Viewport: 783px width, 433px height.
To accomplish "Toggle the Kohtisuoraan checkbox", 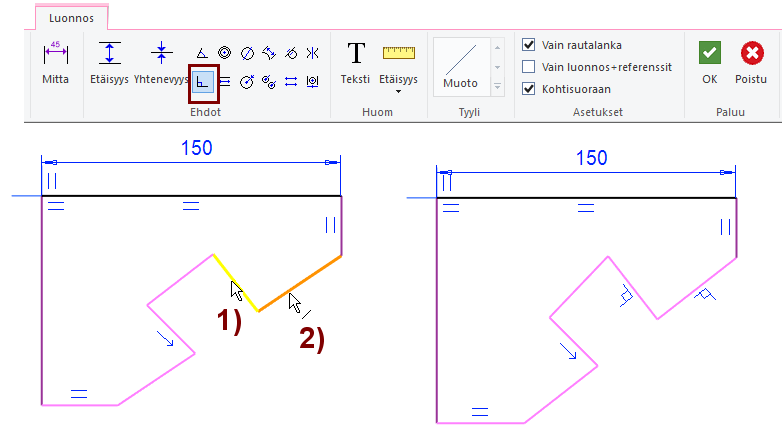I will [529, 89].
